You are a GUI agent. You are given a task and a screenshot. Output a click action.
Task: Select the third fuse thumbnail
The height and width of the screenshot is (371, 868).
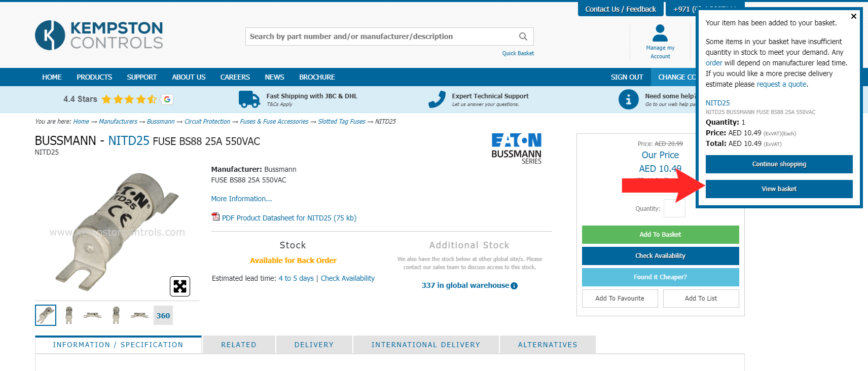point(92,315)
